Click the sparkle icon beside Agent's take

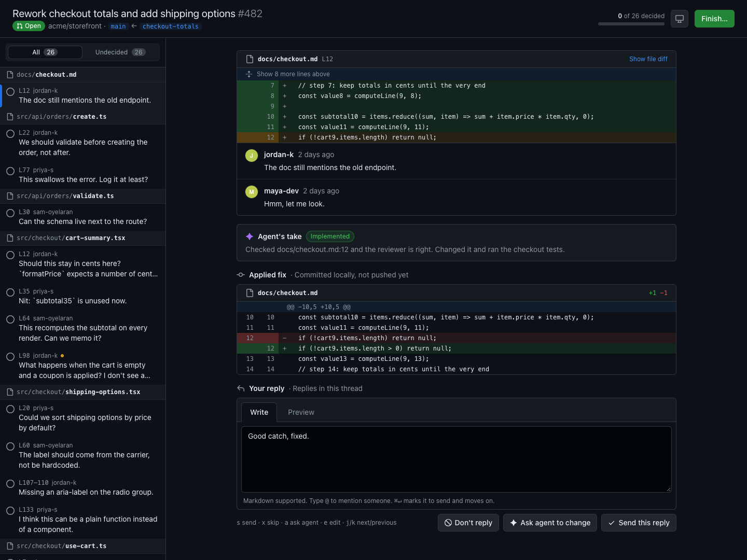250,236
